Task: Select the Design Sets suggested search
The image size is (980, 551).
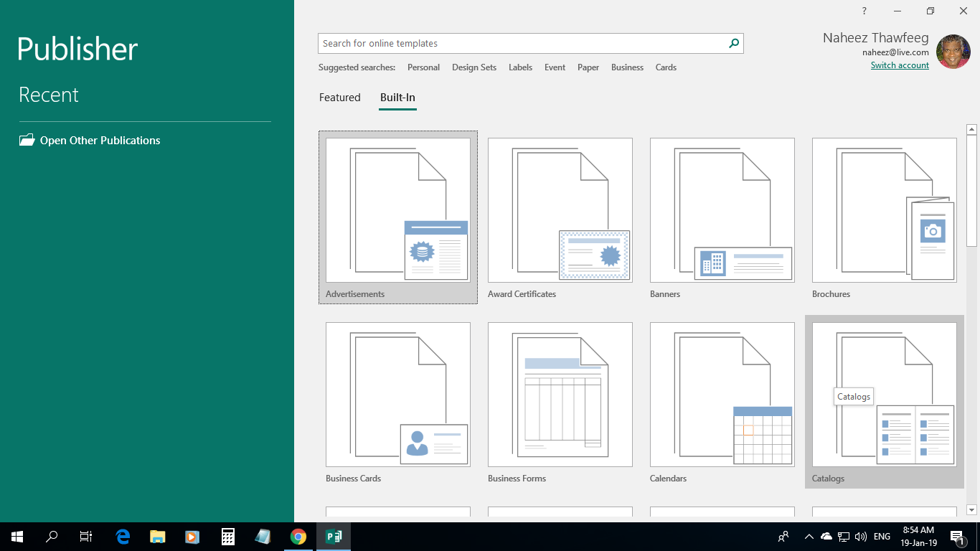Action: 474,67
